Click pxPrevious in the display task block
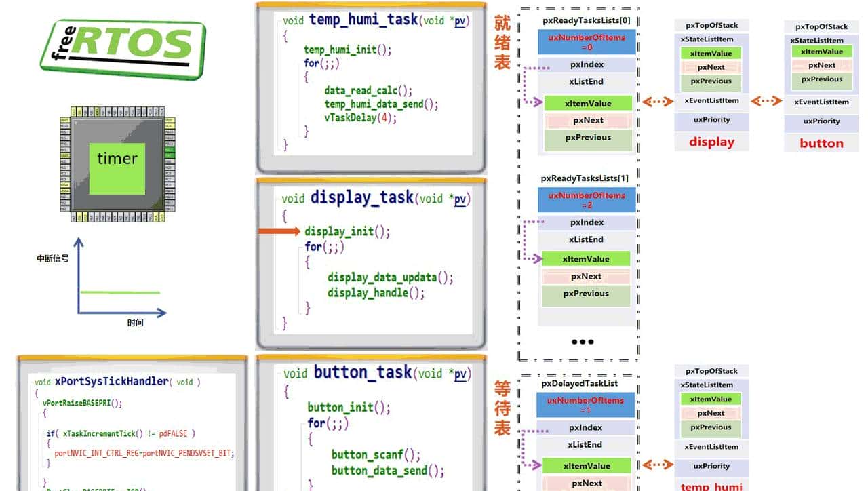Image resolution: width=868 pixels, height=491 pixels. [x=711, y=82]
